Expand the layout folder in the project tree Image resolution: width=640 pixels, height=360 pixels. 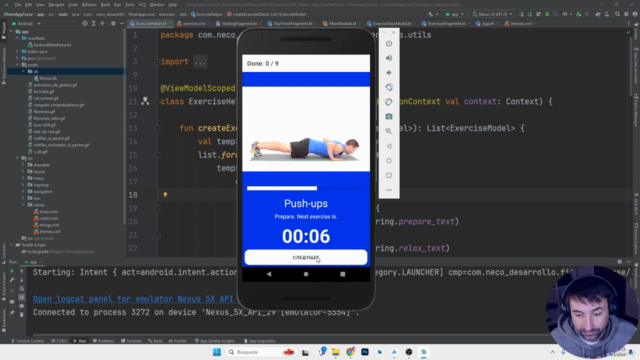[x=23, y=171]
